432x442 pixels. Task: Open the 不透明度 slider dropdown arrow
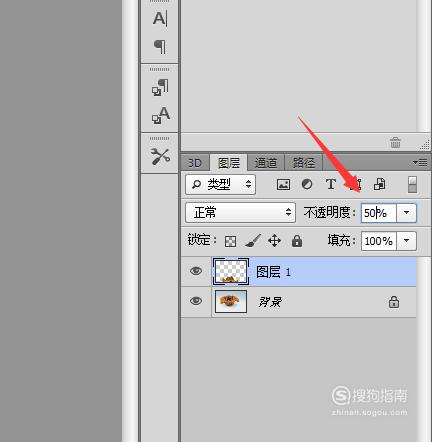pos(406,213)
